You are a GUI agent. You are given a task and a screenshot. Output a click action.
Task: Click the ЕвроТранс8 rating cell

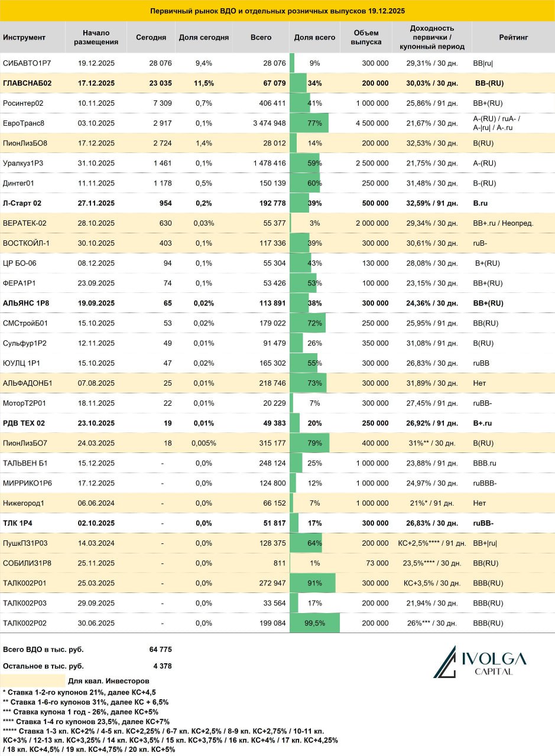tap(496, 123)
